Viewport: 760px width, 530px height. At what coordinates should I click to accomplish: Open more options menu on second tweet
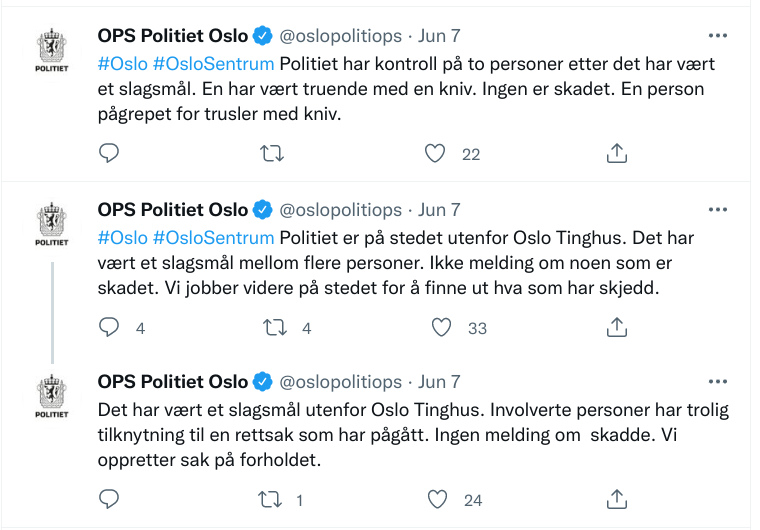coord(718,210)
